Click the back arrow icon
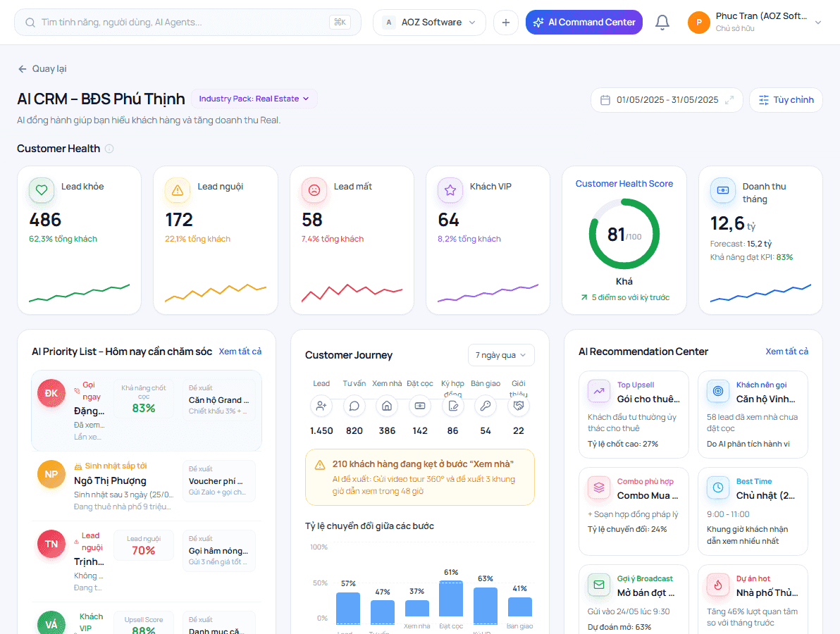The height and width of the screenshot is (634, 840). click(23, 69)
